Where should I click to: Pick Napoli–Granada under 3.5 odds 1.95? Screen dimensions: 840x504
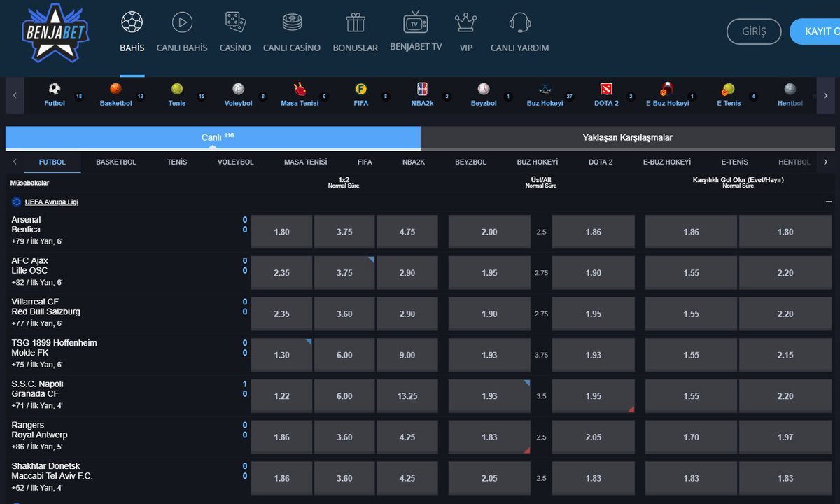pos(594,396)
